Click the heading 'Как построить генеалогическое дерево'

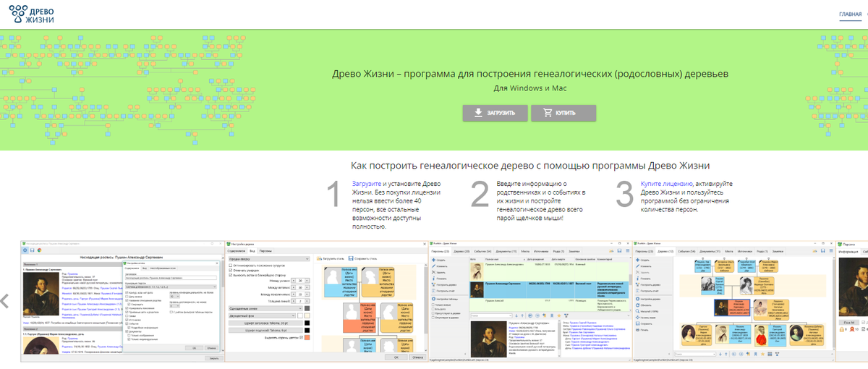click(530, 165)
